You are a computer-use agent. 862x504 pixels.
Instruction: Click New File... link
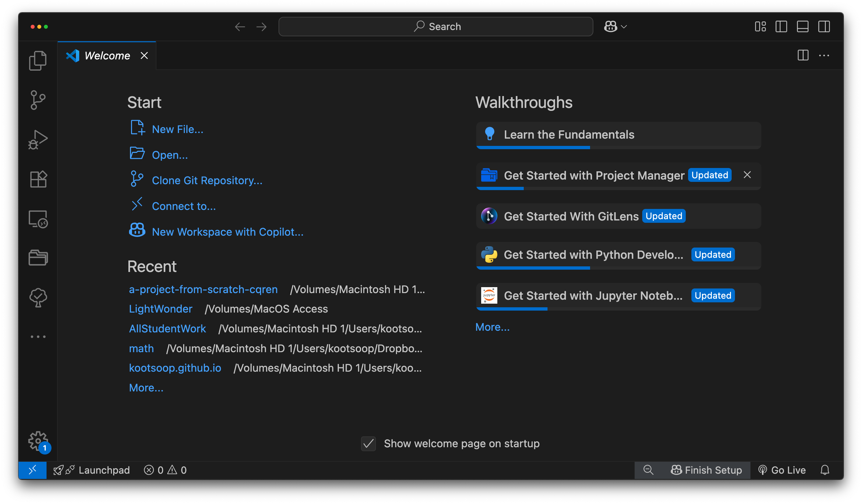coord(178,129)
